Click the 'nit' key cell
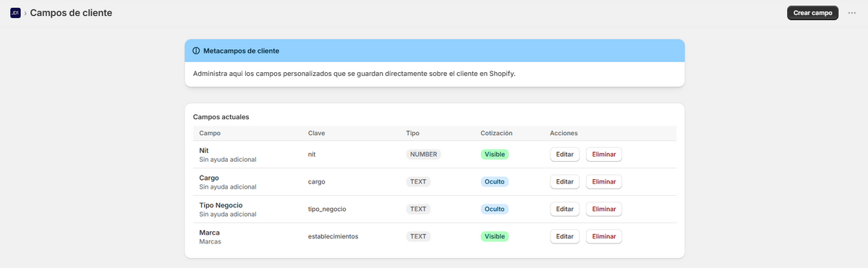 tap(312, 155)
